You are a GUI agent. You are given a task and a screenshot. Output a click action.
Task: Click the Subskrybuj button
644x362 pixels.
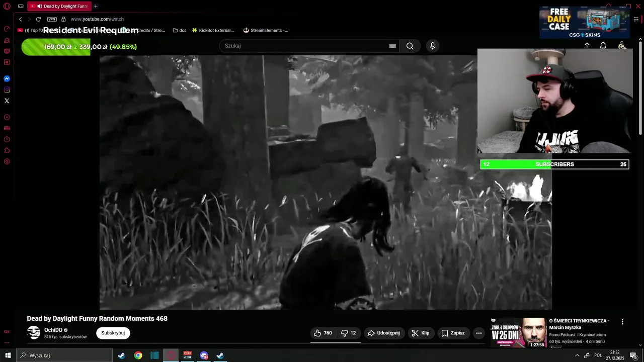click(113, 333)
